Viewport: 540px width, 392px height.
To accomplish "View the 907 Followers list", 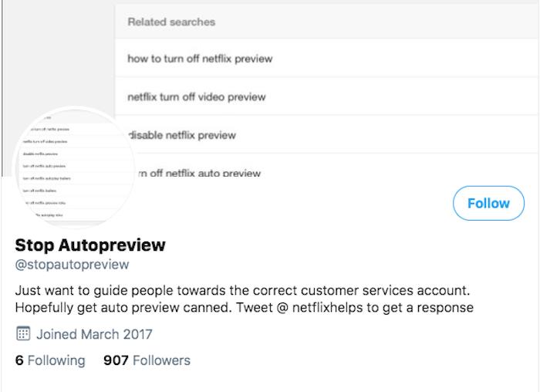I will [x=147, y=360].
